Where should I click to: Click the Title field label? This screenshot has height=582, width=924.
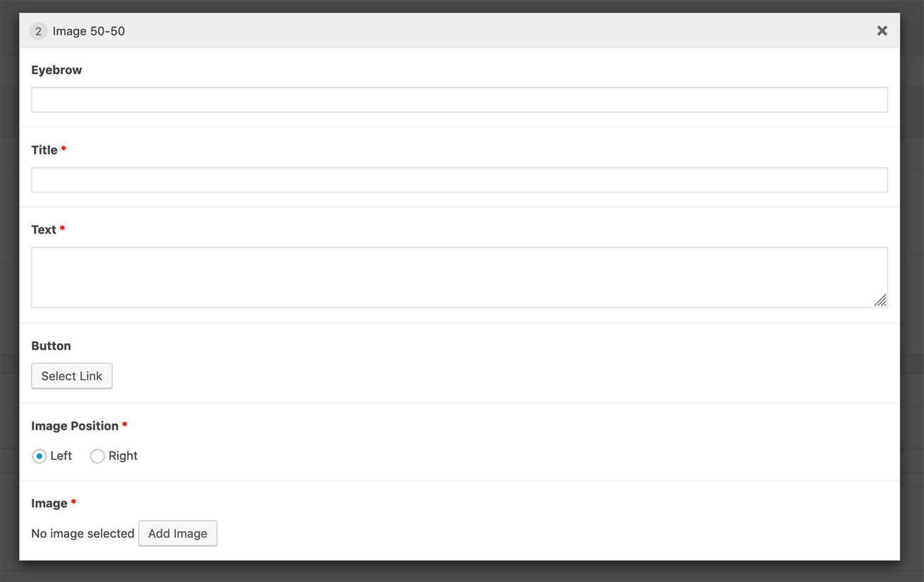[x=44, y=150]
